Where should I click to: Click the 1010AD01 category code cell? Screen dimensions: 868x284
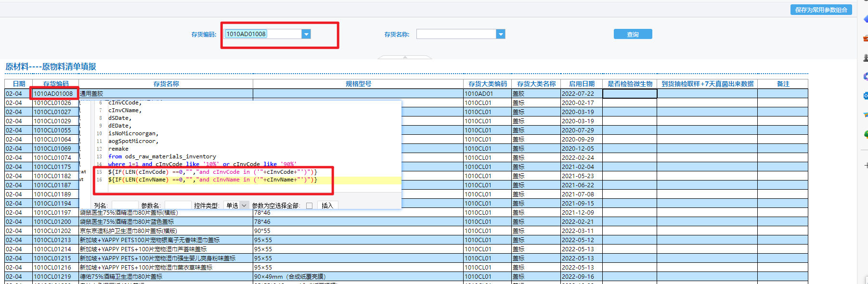pyautogui.click(x=488, y=94)
